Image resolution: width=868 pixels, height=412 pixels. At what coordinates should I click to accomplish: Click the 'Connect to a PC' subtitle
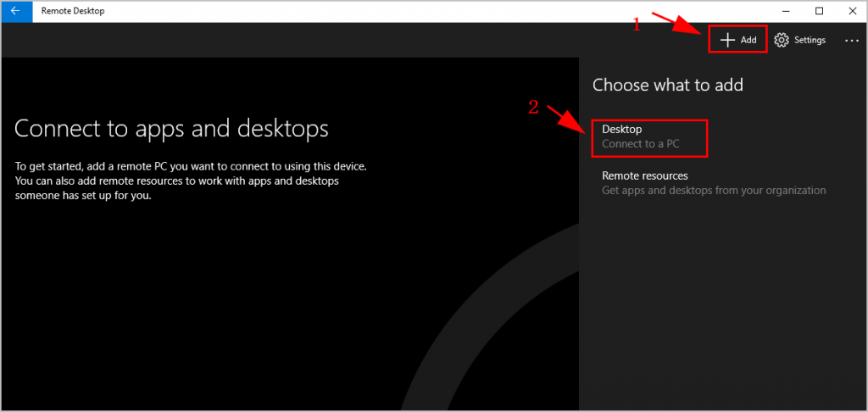point(641,144)
